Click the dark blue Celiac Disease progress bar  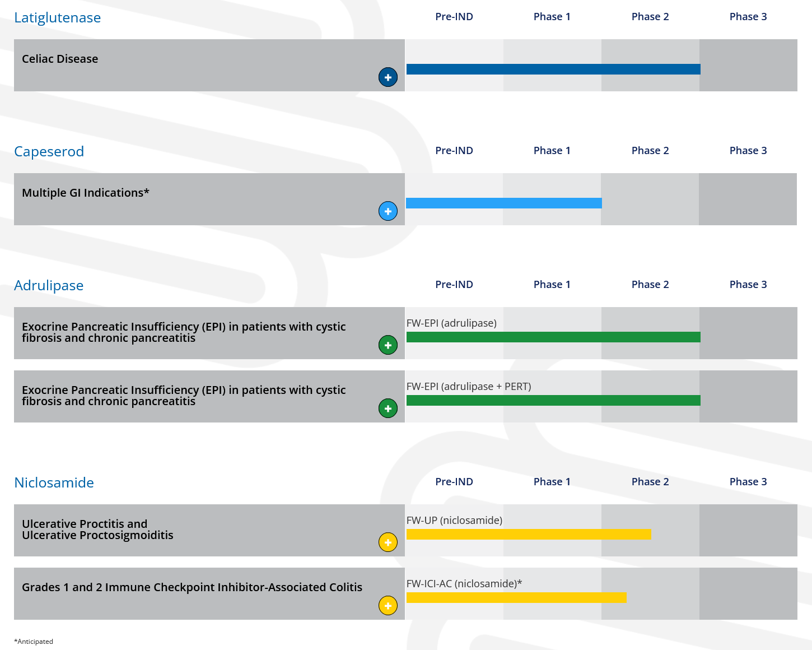[x=553, y=69]
